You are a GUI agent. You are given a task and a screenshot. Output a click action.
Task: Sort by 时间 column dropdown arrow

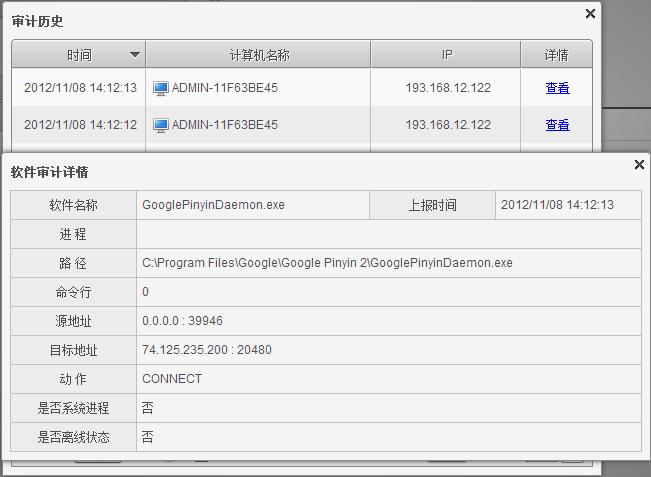(x=135, y=54)
